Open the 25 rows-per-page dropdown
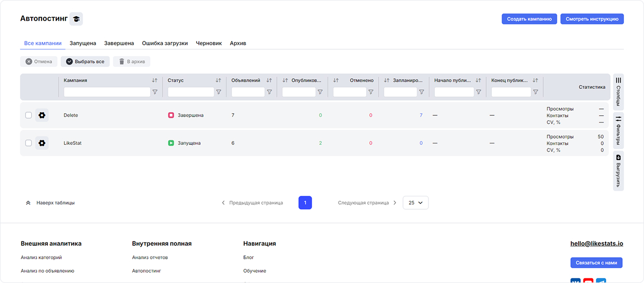Image resolution: width=644 pixels, height=283 pixels. 415,203
